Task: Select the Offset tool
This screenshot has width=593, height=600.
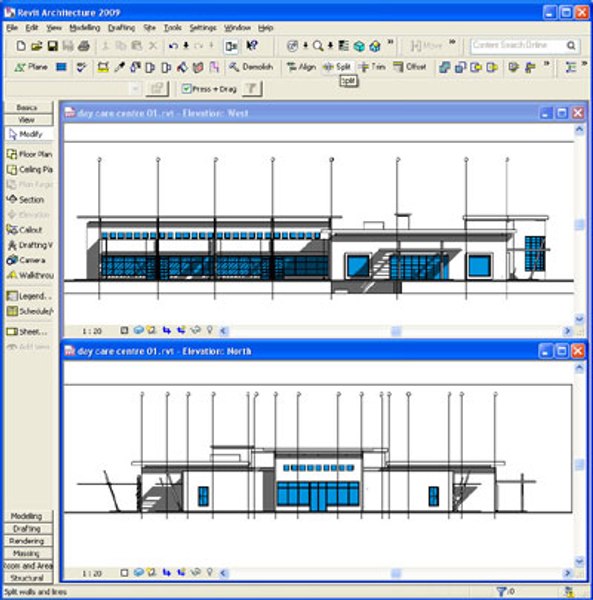Action: click(x=410, y=67)
